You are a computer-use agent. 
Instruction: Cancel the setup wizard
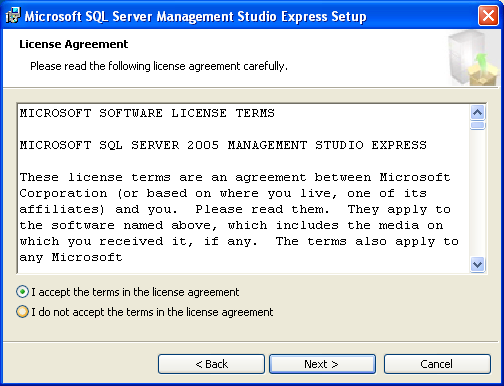point(437,364)
